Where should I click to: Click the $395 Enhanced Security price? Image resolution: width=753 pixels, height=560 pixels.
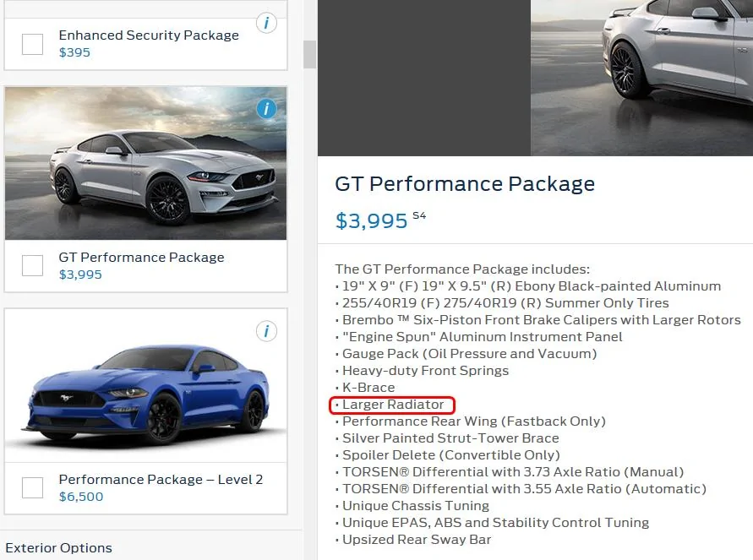click(x=74, y=52)
